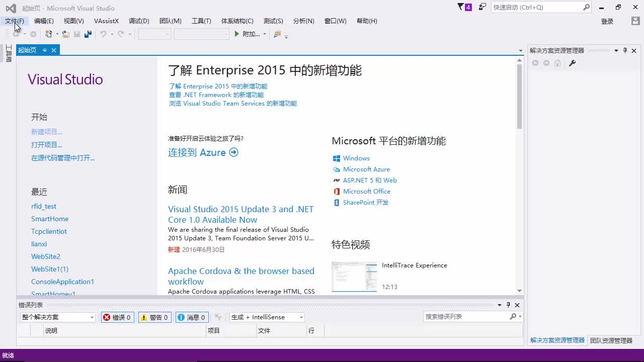Click the Redo arrow toolbar icon
Image resolution: width=644 pixels, height=362 pixels.
pyautogui.click(x=121, y=34)
